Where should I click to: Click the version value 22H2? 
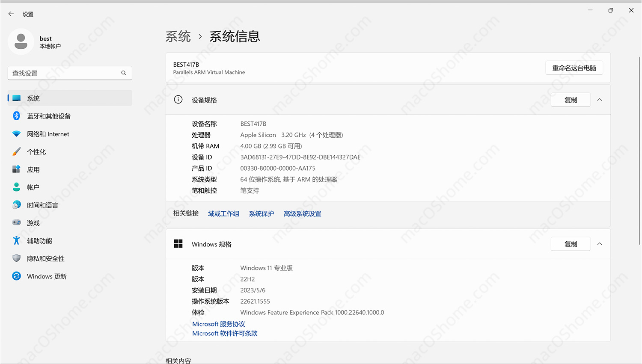coord(247,279)
